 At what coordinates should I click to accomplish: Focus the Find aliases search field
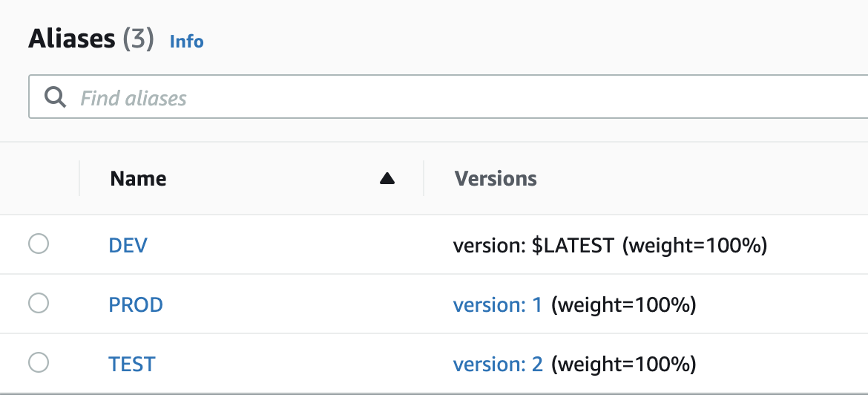pyautogui.click(x=448, y=97)
